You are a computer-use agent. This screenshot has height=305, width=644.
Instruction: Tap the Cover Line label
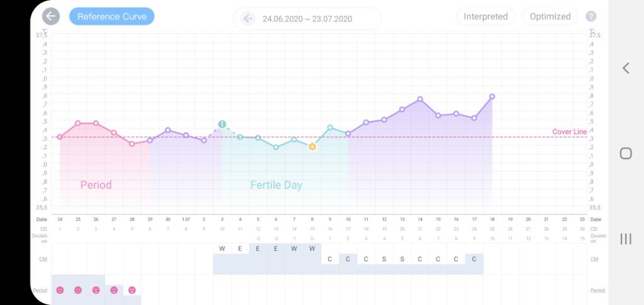569,132
